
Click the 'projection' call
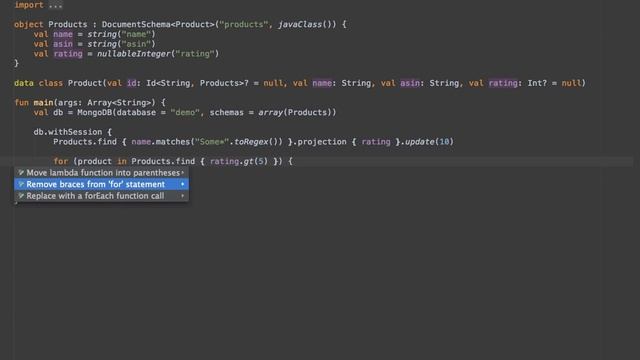pos(322,142)
